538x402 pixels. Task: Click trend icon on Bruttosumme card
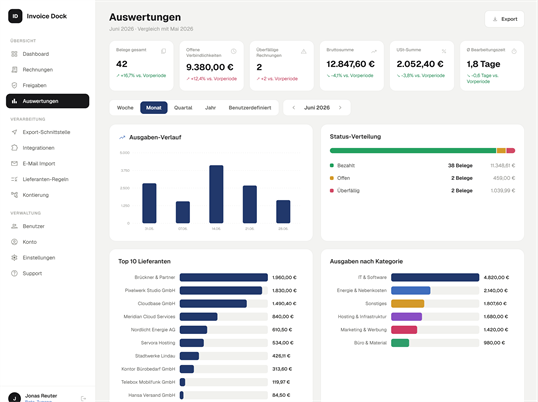(x=374, y=51)
